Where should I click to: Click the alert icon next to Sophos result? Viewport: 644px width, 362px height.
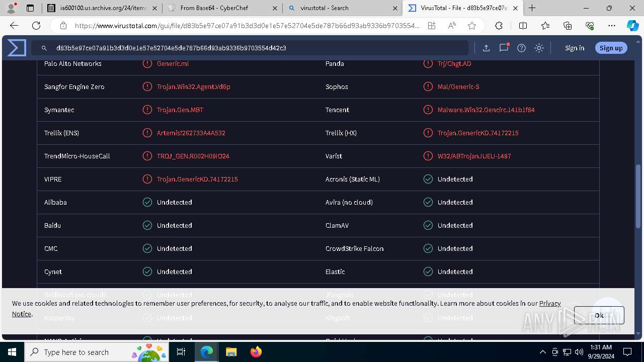pyautogui.click(x=428, y=86)
